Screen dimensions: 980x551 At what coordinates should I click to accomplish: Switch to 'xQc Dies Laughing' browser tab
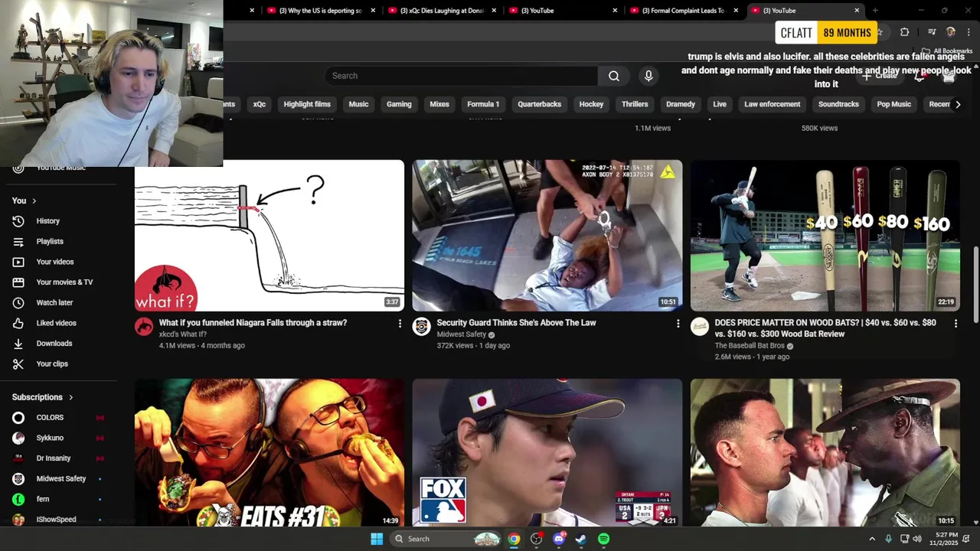tap(441, 11)
